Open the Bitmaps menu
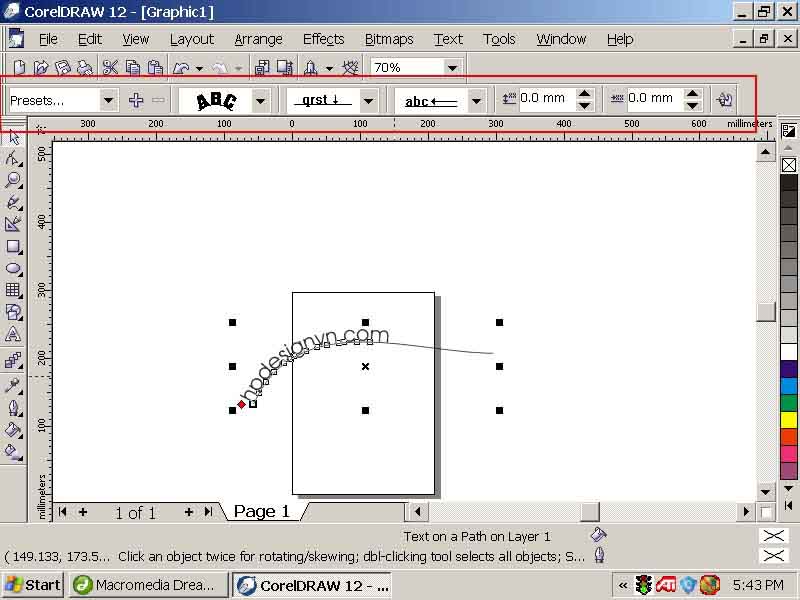This screenshot has width=800, height=600. [389, 39]
